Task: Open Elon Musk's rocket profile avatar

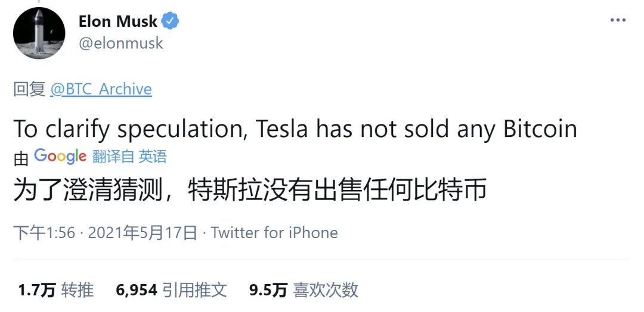Action: click(x=39, y=33)
